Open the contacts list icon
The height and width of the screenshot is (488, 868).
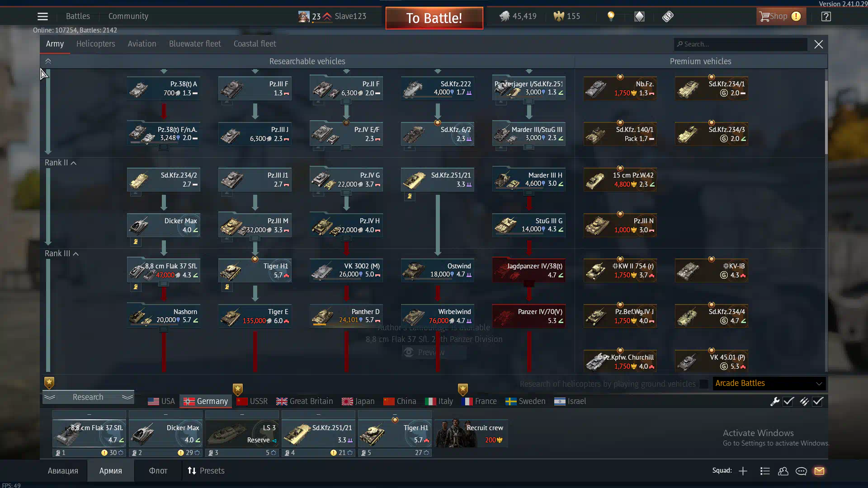tap(765, 471)
